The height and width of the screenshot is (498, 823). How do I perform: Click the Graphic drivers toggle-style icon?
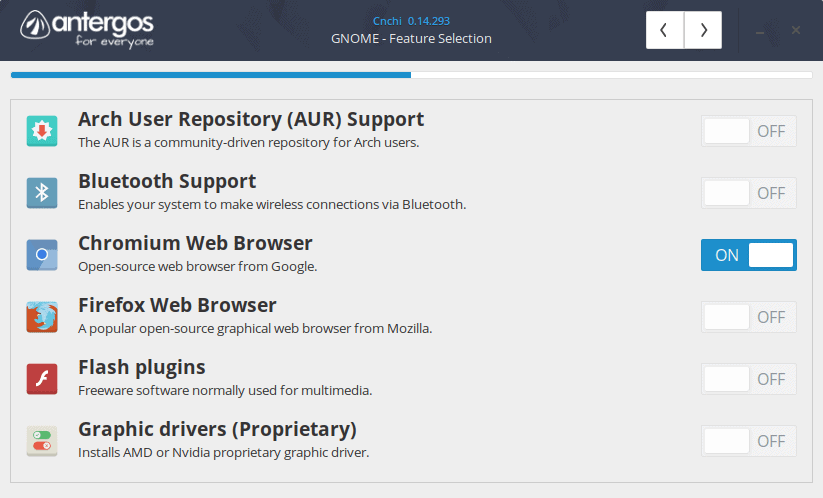pos(42,440)
